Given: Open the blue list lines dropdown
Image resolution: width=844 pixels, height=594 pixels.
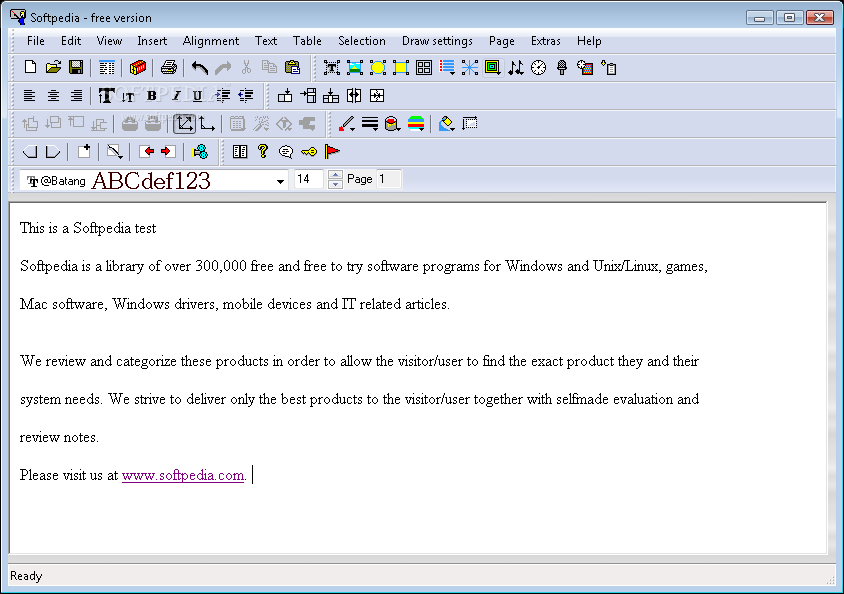Looking at the screenshot, I should pyautogui.click(x=447, y=67).
